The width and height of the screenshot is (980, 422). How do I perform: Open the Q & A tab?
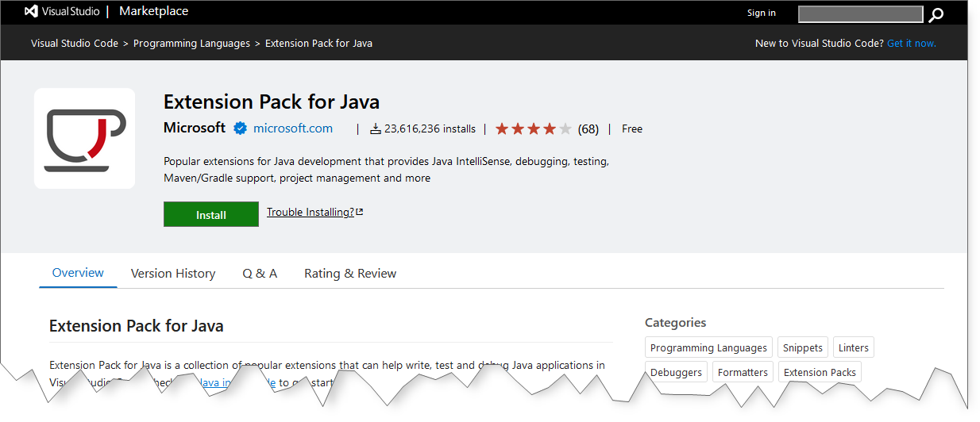260,274
